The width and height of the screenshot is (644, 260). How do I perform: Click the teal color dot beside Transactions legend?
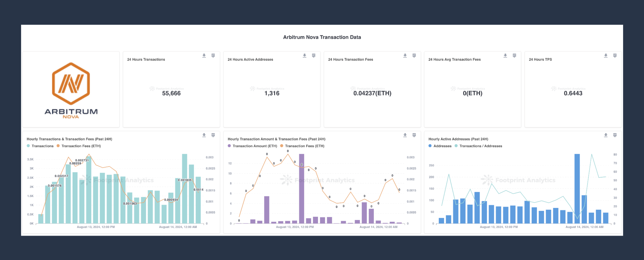(29, 146)
